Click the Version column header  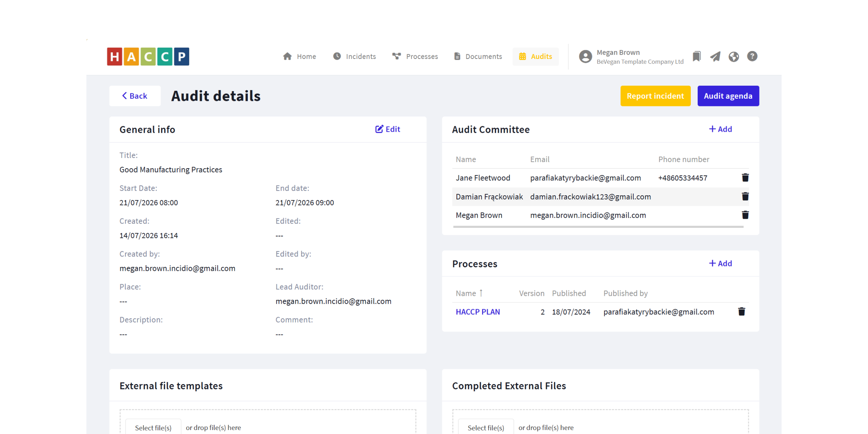[532, 293]
